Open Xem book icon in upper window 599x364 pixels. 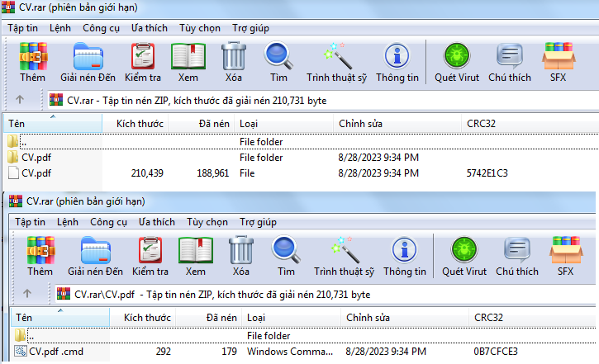pos(188,56)
